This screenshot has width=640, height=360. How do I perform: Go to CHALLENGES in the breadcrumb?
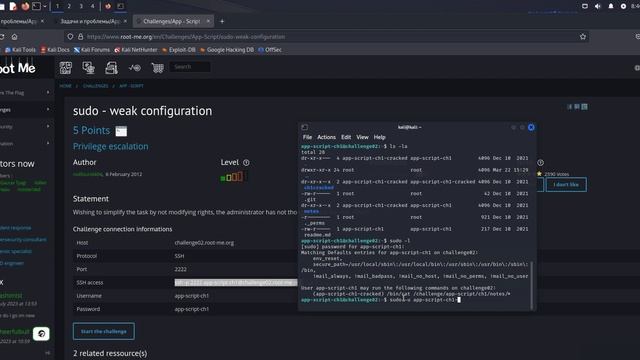pos(96,86)
